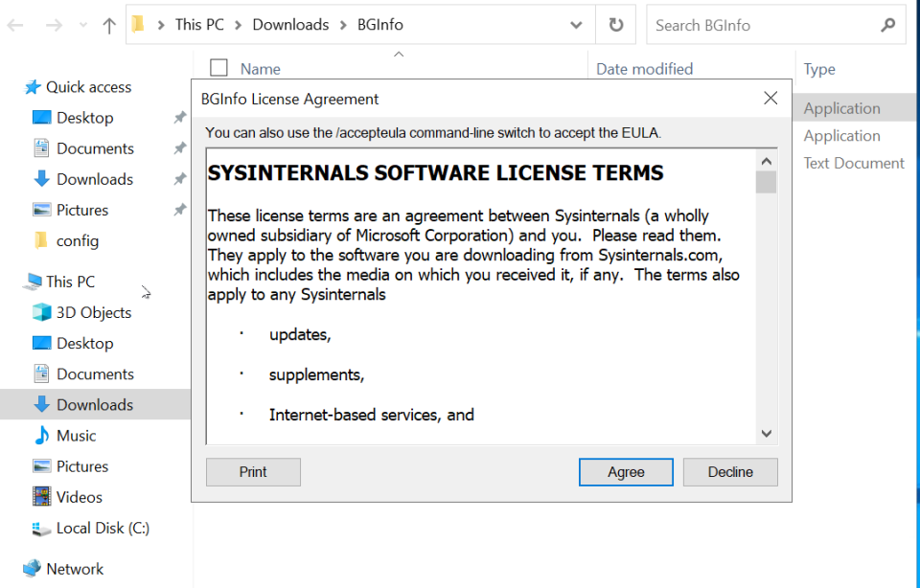920x588 pixels.
Task: Unpin Desktop from Quick access
Action: (178, 117)
